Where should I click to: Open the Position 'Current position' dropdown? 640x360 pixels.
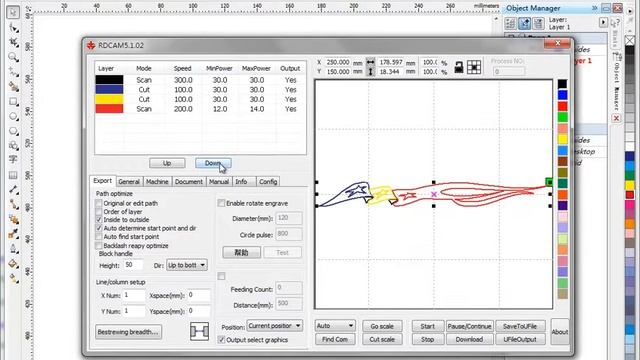point(275,326)
